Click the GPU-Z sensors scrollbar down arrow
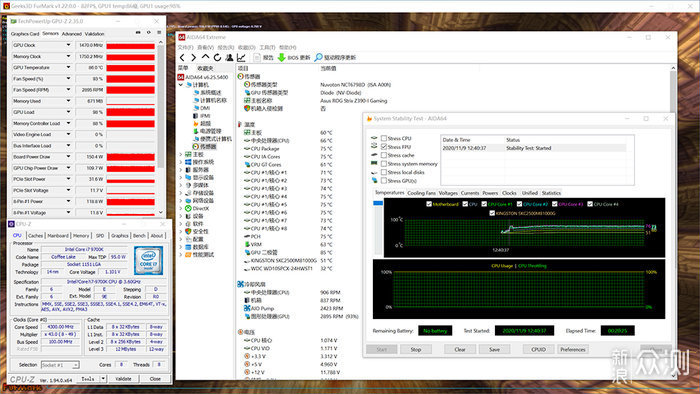This screenshot has width=700, height=394. [x=161, y=212]
